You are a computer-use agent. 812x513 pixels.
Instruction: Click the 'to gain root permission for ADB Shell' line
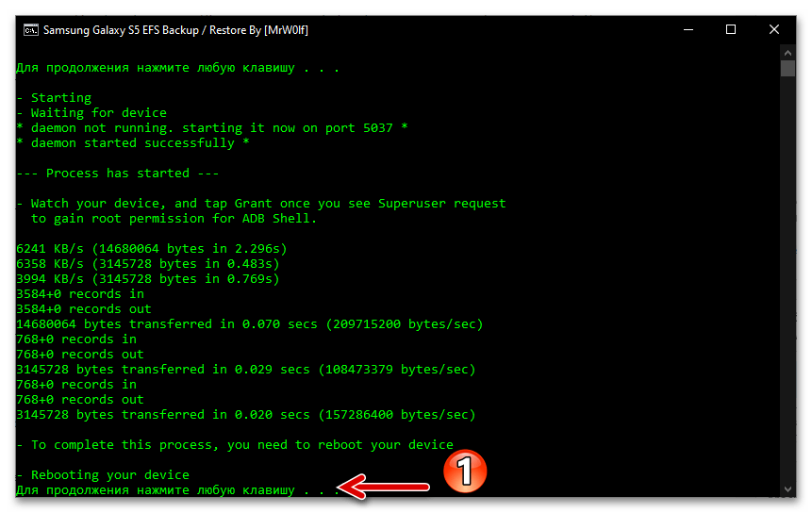(174, 219)
